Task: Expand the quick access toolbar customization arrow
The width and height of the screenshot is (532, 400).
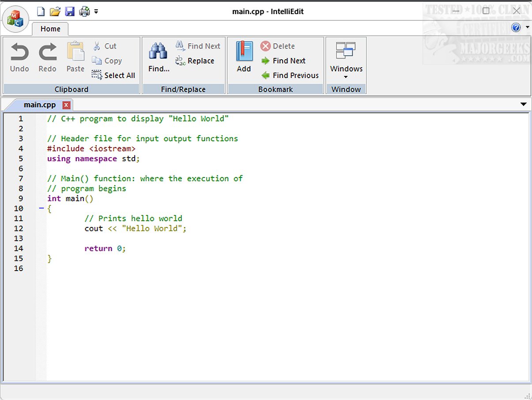Action: click(96, 11)
